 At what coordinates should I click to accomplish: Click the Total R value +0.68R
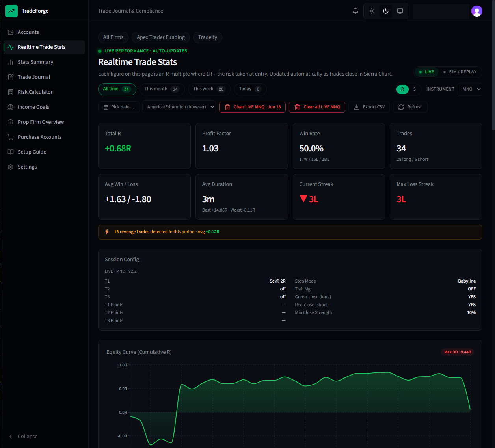118,149
